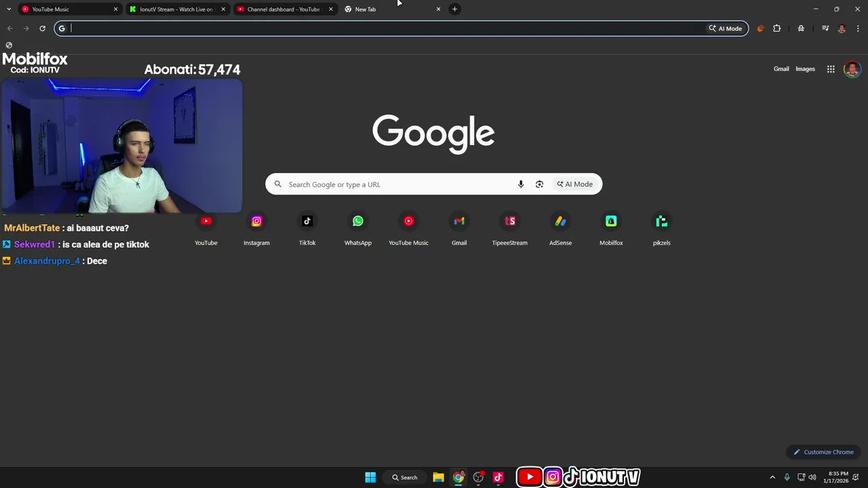This screenshot has width=868, height=488.
Task: Open the Windows Start menu
Action: (x=370, y=477)
